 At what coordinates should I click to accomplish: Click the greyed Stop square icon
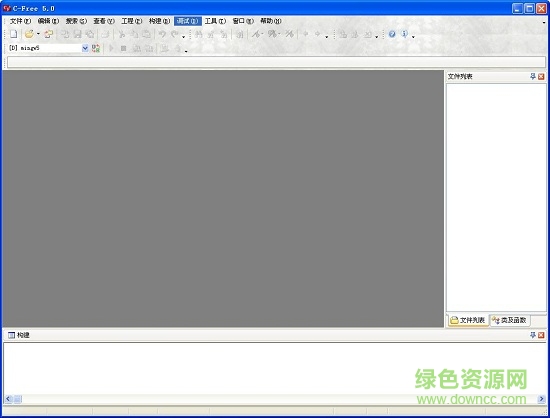click(123, 48)
